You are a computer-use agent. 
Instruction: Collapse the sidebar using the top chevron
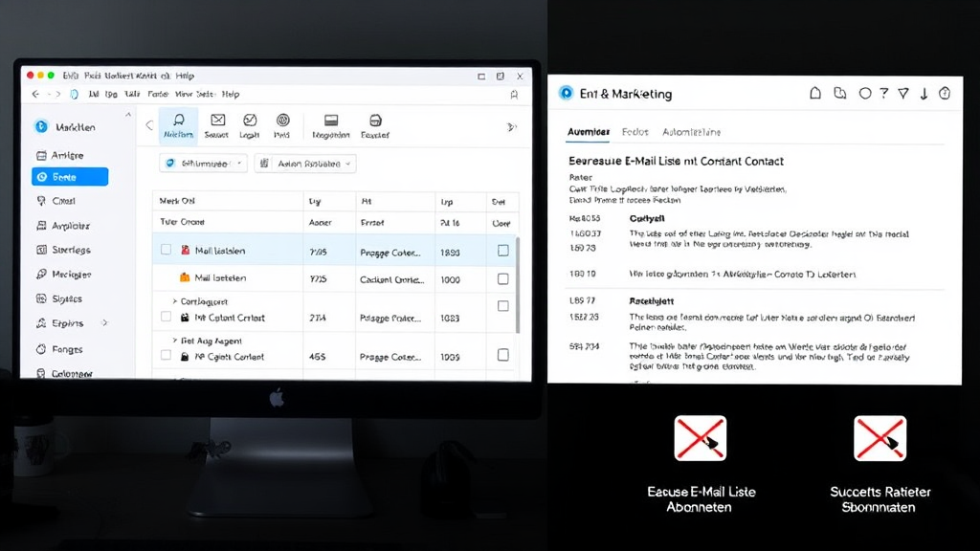pos(128,115)
